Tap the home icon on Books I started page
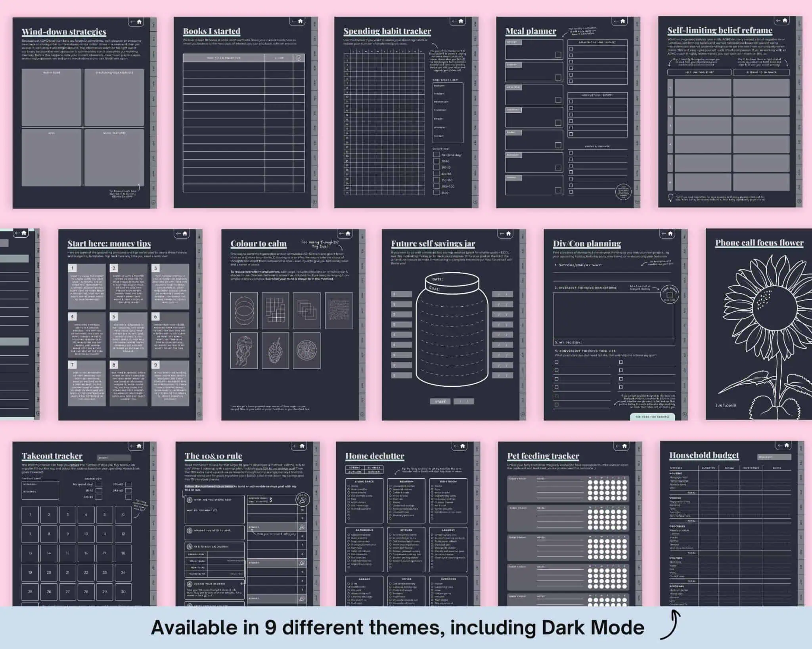Image resolution: width=812 pixels, height=649 pixels. click(300, 21)
